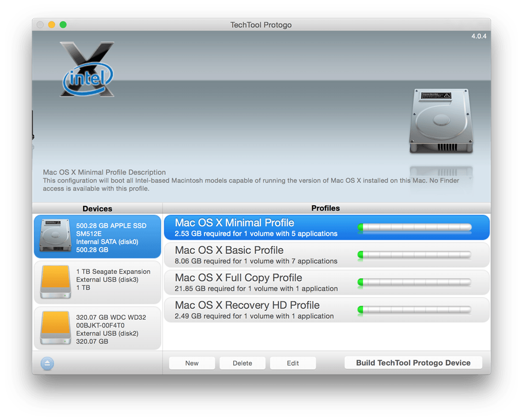Click Mac OS X Minimal Profile Description heading
523x420 pixels.
[x=104, y=172]
